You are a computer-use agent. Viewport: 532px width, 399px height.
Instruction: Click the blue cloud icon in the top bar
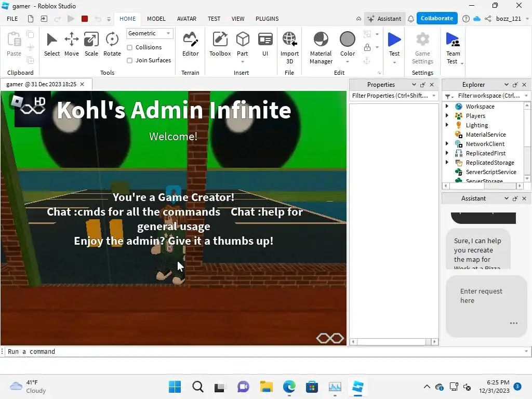pyautogui.click(x=477, y=19)
